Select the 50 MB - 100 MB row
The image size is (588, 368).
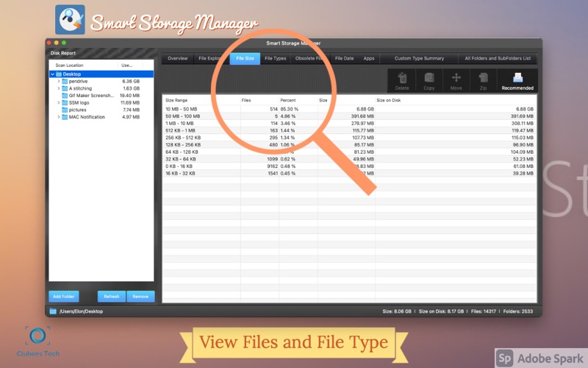click(350, 116)
